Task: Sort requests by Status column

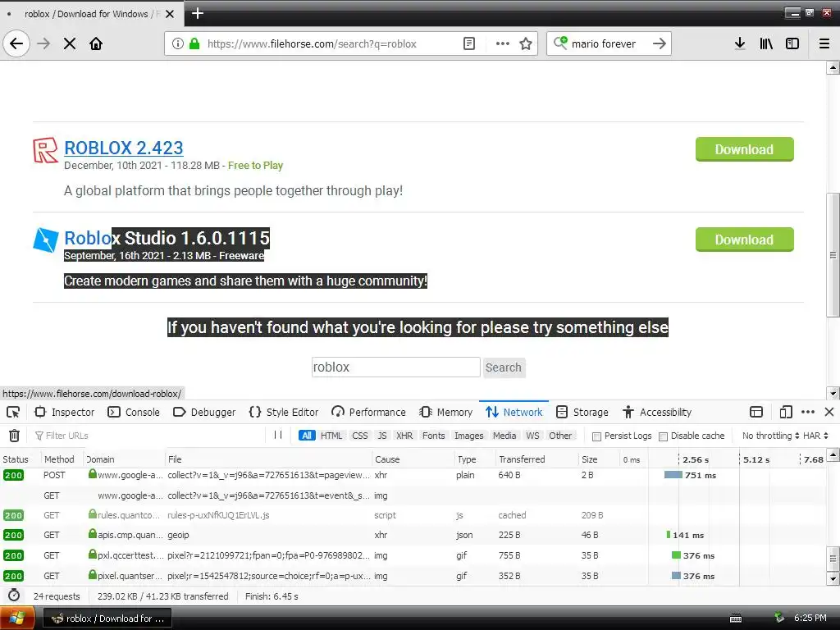Action: point(20,459)
